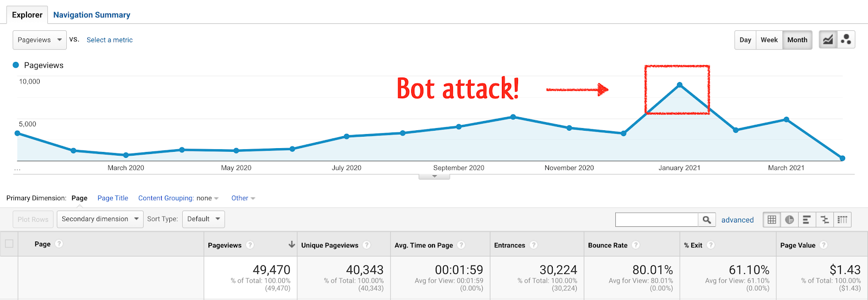Image resolution: width=868 pixels, height=300 pixels.
Task: Click the 49,470 total pageviews value
Action: [271, 270]
